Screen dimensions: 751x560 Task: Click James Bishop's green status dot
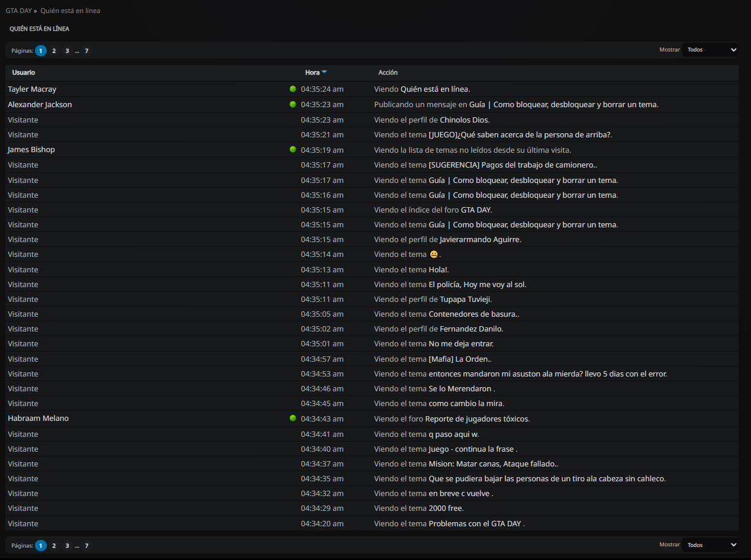pos(292,150)
